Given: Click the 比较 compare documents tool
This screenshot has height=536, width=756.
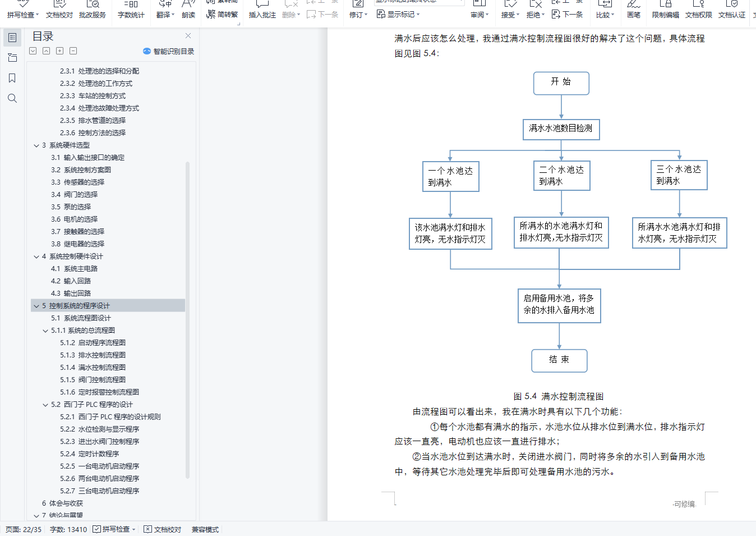Looking at the screenshot, I should (605, 10).
